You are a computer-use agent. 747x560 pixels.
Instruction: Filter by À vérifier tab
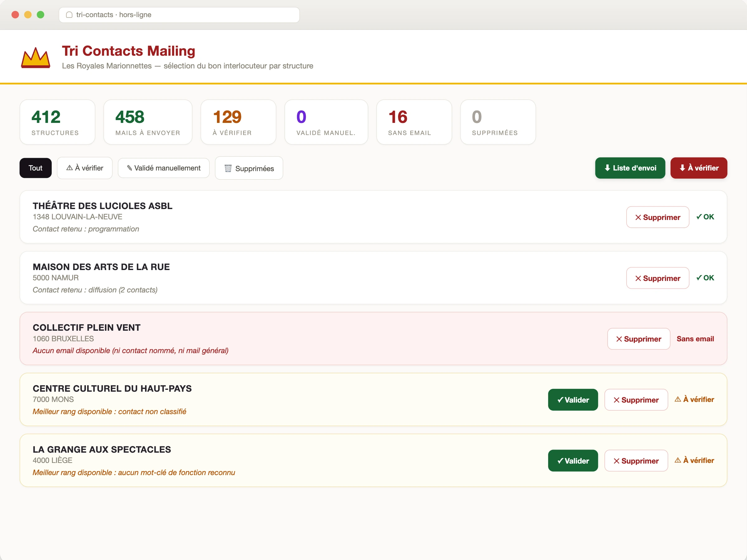point(85,168)
